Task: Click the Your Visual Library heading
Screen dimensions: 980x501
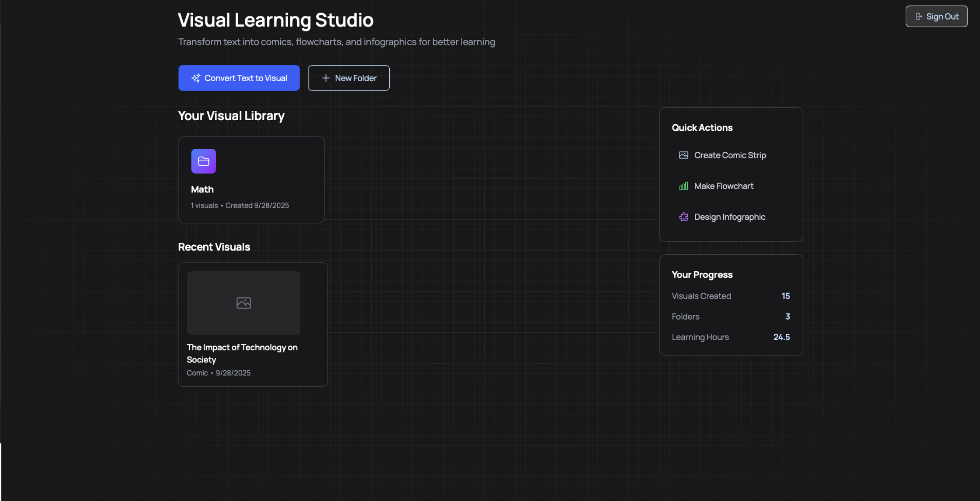Action: pyautogui.click(x=231, y=116)
